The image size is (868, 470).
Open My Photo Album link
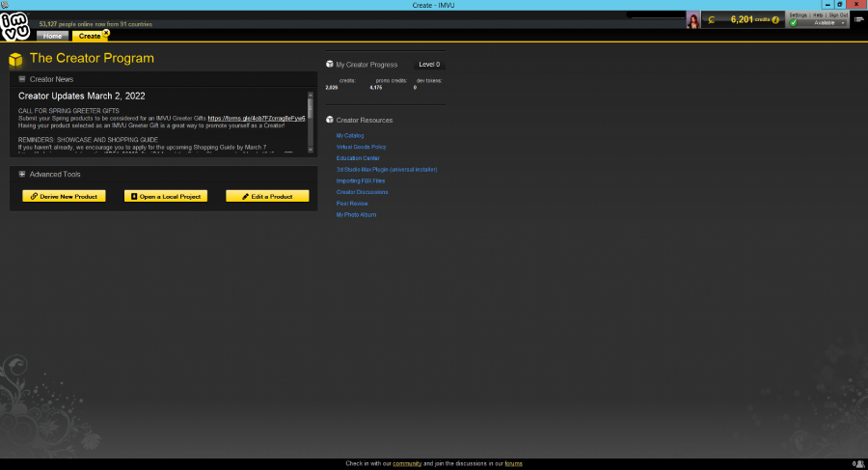coord(356,215)
